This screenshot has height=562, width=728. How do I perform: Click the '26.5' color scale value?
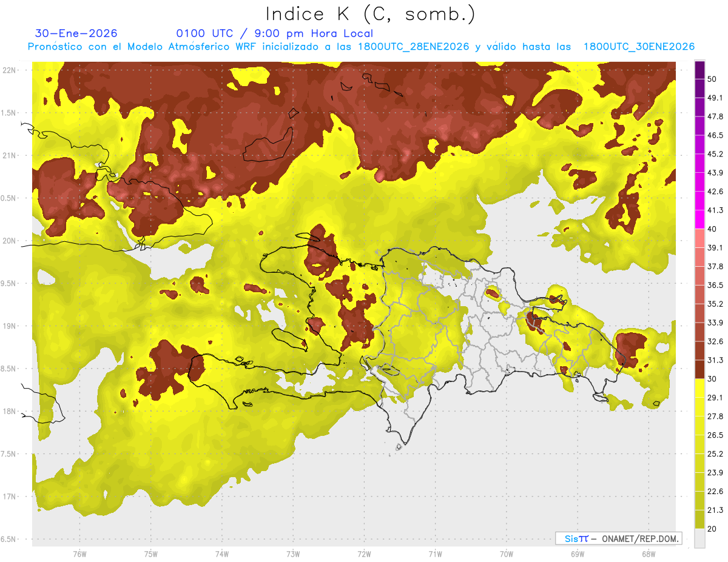pos(715,435)
